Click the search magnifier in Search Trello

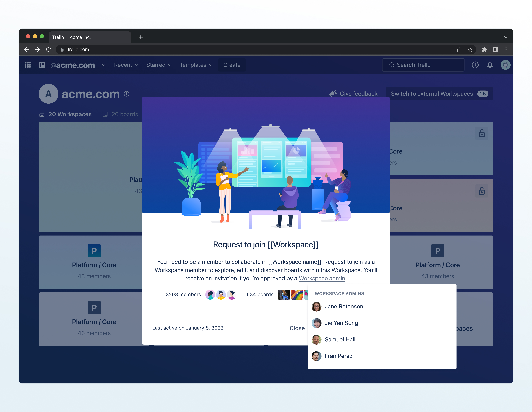tap(392, 65)
